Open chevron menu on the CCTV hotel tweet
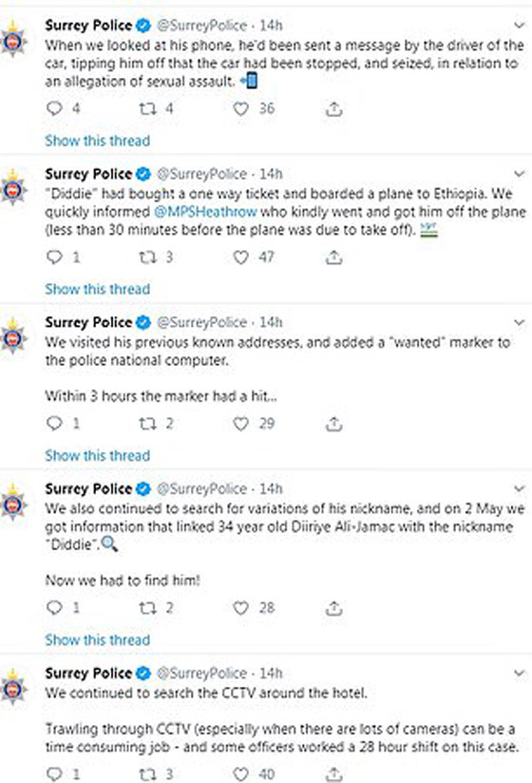532x783 pixels. click(520, 673)
